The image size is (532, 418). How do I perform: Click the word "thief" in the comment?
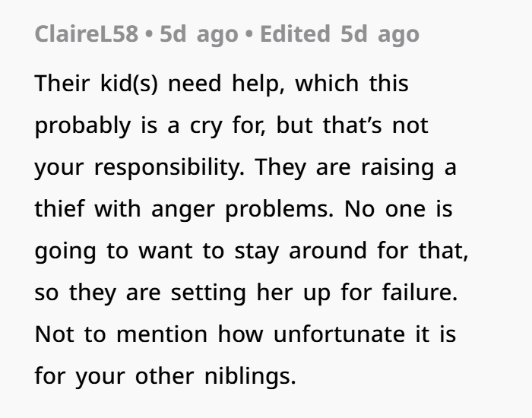pos(59,208)
